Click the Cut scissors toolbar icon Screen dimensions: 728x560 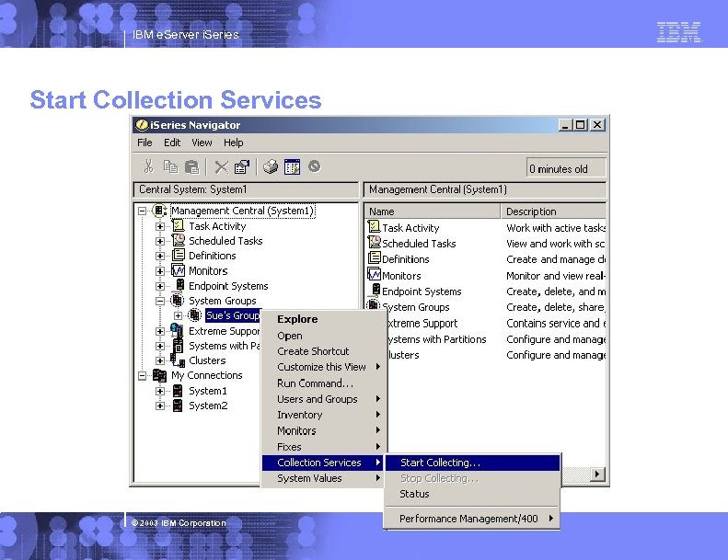148,166
